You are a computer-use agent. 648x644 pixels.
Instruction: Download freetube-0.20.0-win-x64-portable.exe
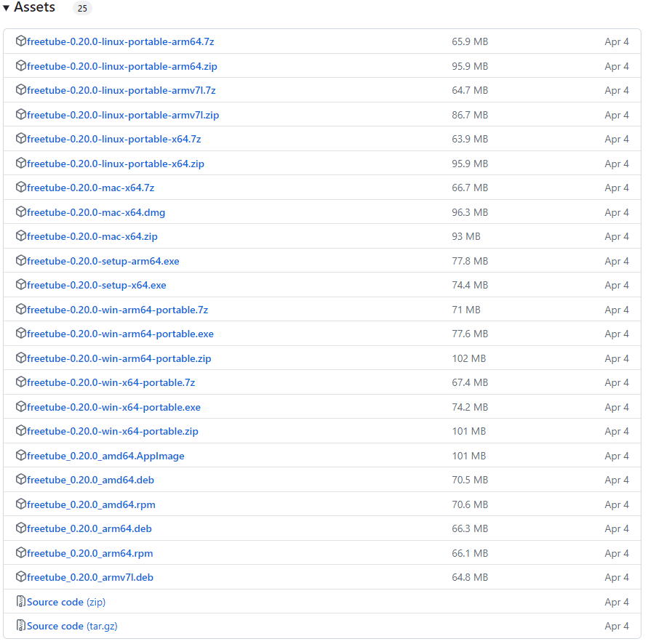coord(113,407)
